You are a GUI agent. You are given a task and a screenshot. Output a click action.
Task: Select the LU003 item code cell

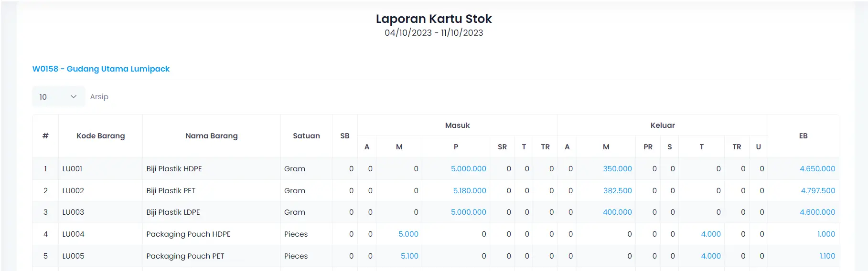click(x=101, y=212)
